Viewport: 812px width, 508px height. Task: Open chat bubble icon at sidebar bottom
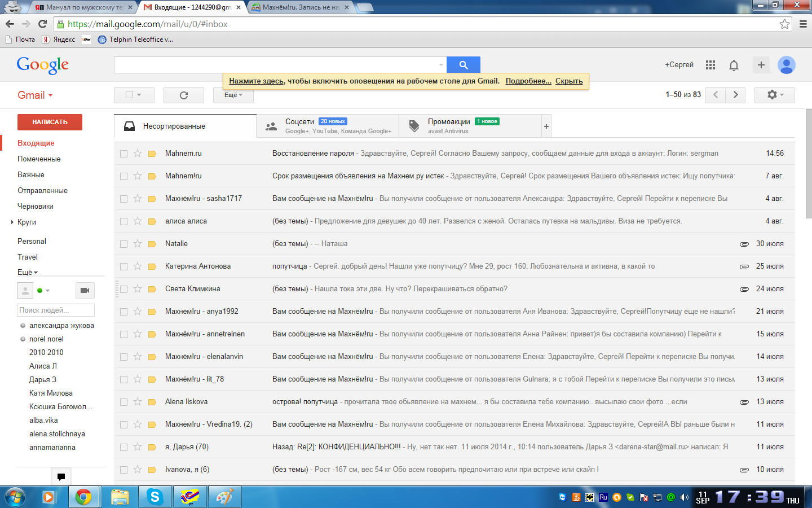(x=61, y=476)
